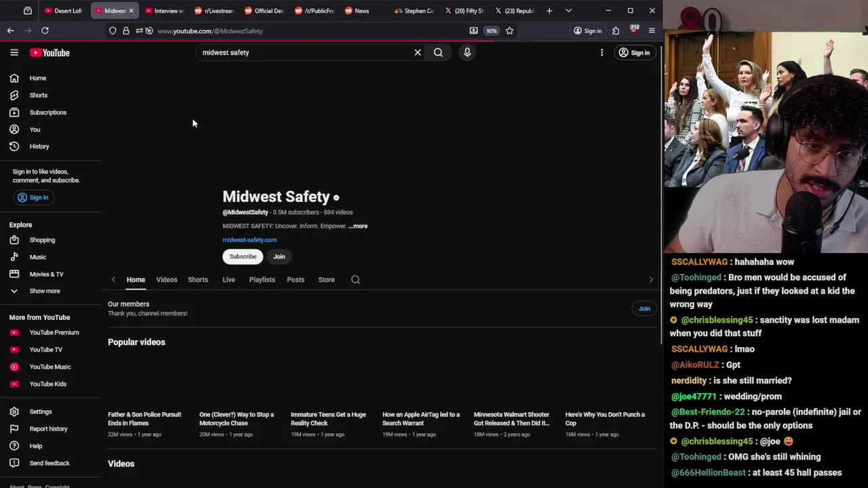The image size is (868, 488).
Task: Open Minnesota Walmart Shooter video
Action: tap(512, 419)
